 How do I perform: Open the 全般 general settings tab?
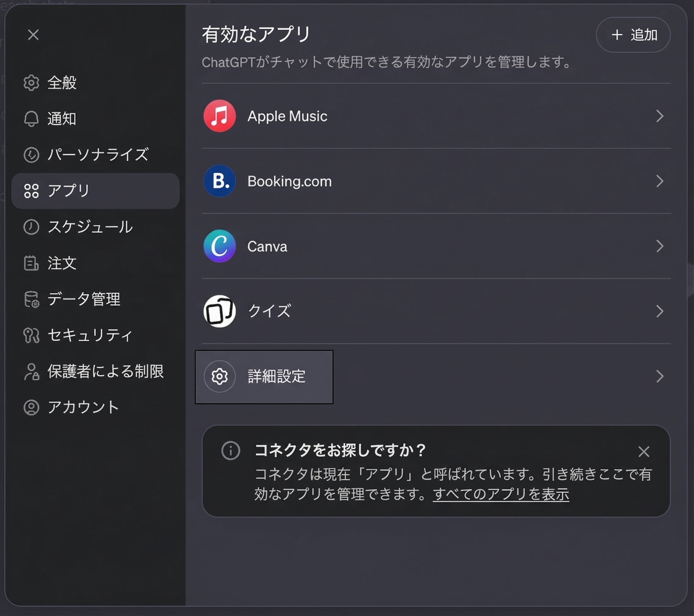click(x=95, y=82)
